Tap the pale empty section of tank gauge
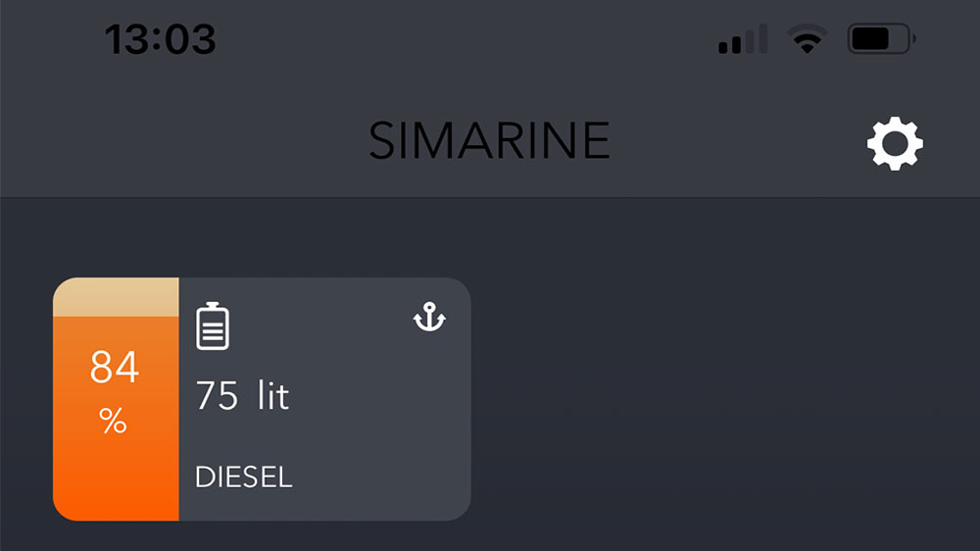 coord(116,297)
